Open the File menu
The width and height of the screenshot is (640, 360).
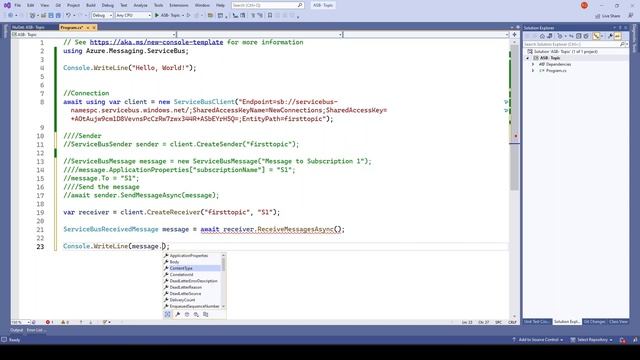(18, 5)
